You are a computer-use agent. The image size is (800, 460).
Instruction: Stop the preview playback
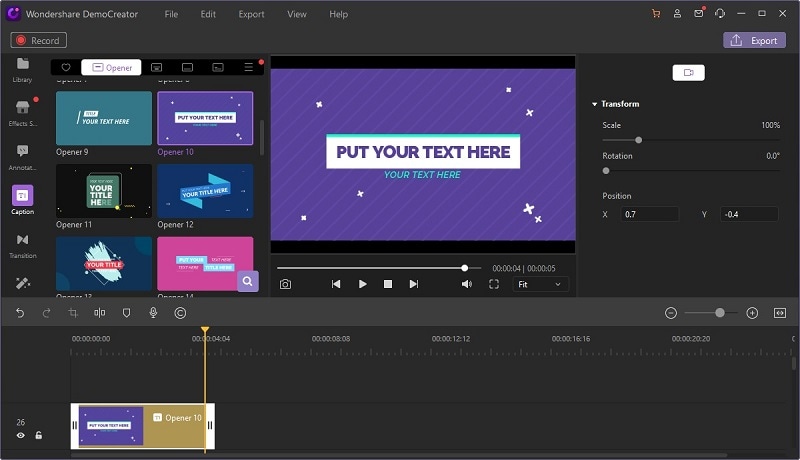(388, 284)
